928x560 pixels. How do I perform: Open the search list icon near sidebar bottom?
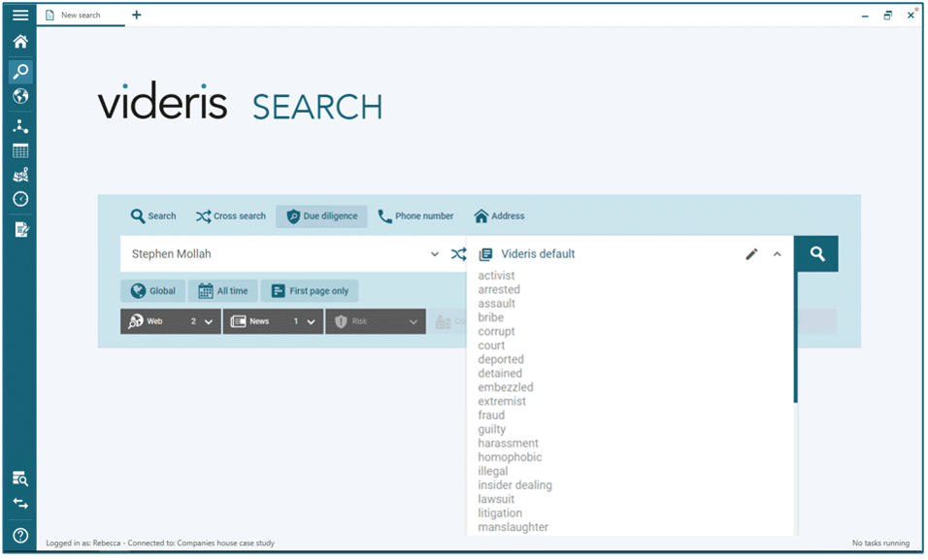20,478
